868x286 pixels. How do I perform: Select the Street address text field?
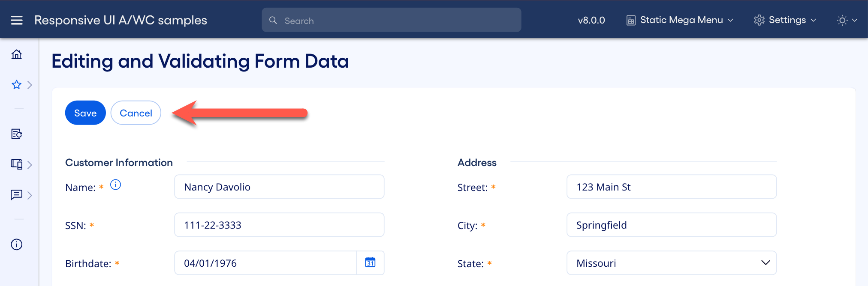pyautogui.click(x=671, y=187)
